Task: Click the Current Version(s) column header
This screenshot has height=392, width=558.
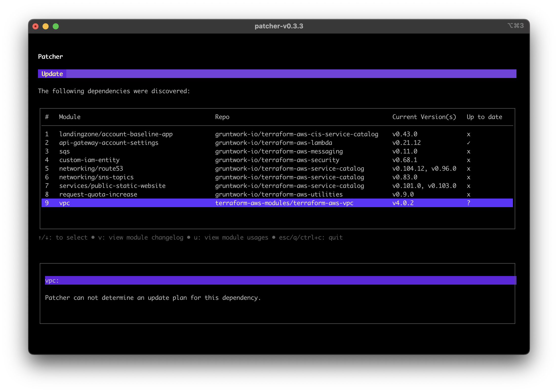Action: pyautogui.click(x=424, y=117)
